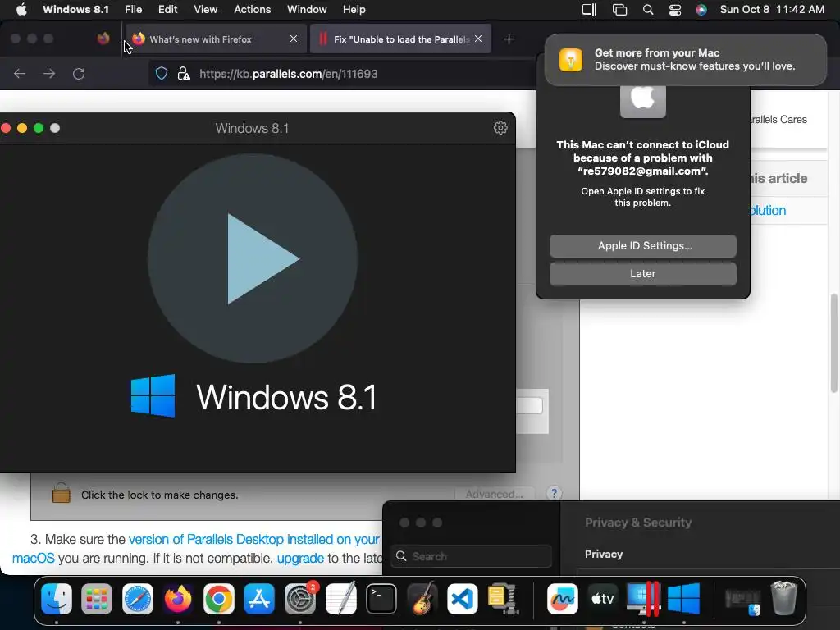This screenshot has height=630, width=840.
Task: Start the Windows 8.1 VM with the play button
Action: click(x=253, y=258)
